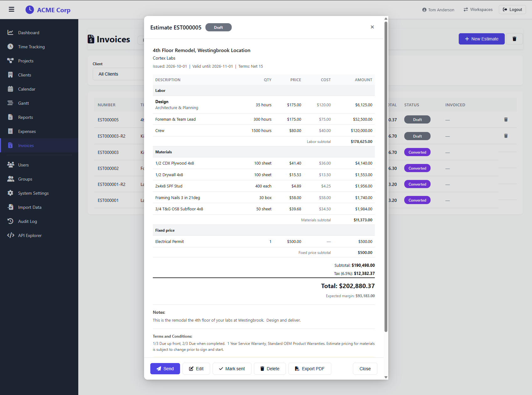This screenshot has height=395, width=532.
Task: Export the estimate as PDF
Action: coord(309,369)
